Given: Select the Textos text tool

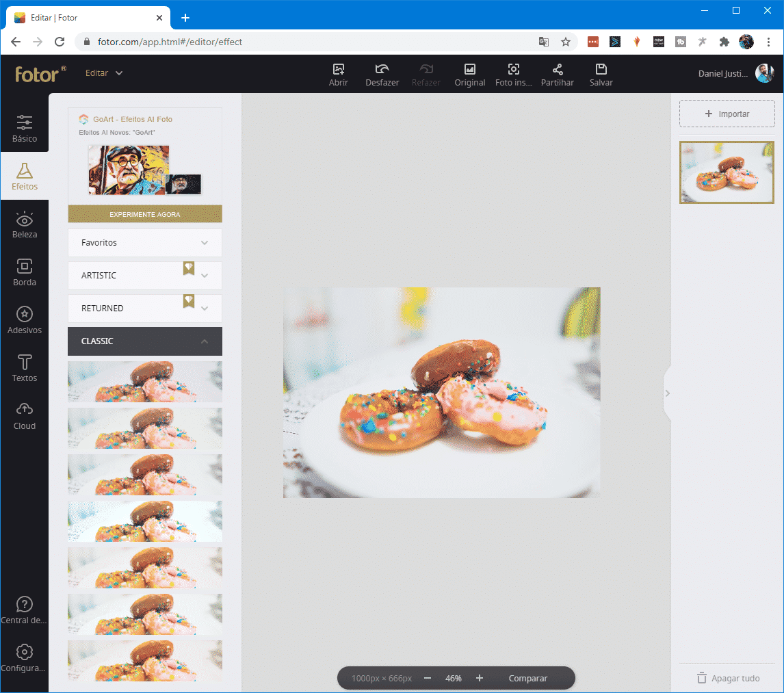Looking at the screenshot, I should [25, 368].
